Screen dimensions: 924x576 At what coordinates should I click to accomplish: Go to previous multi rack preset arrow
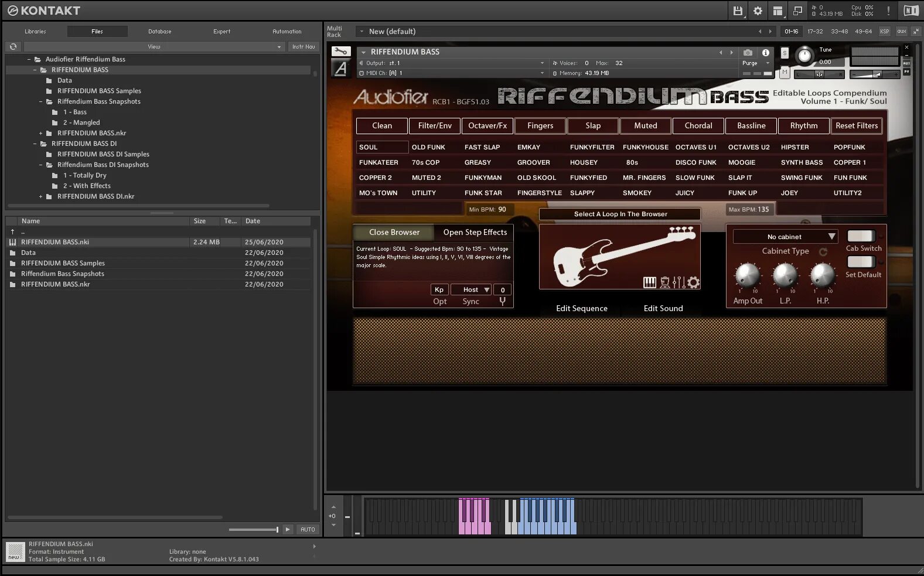point(760,32)
